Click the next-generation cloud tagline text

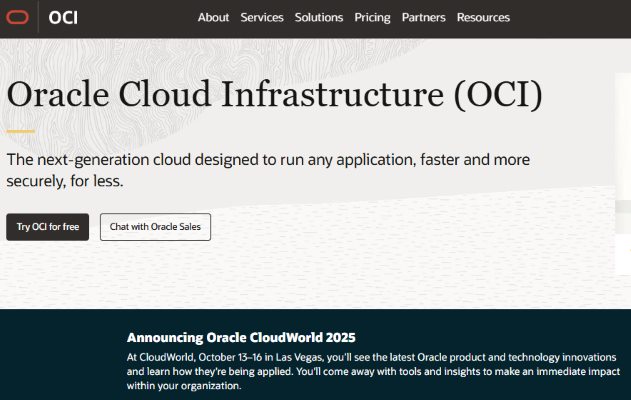pyautogui.click(x=268, y=170)
